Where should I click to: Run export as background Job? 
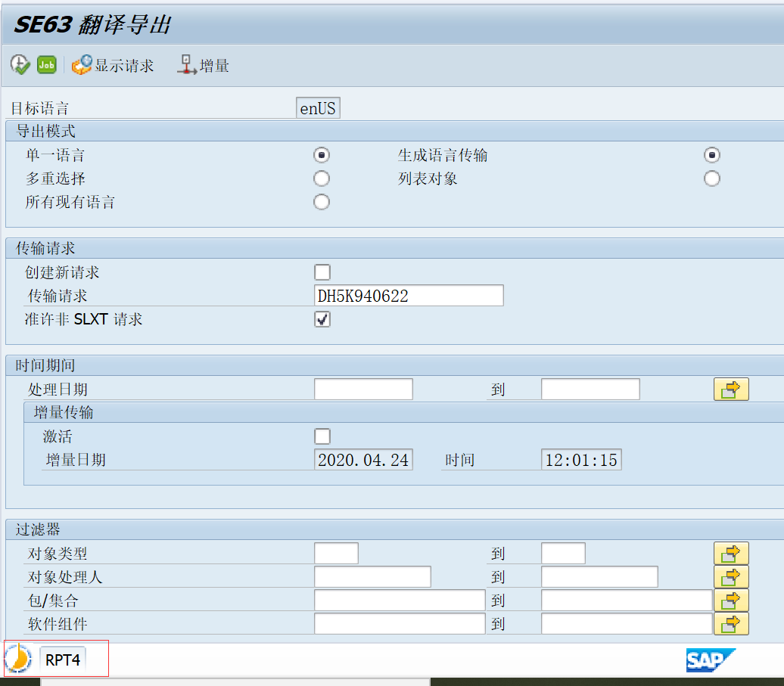pos(46,64)
